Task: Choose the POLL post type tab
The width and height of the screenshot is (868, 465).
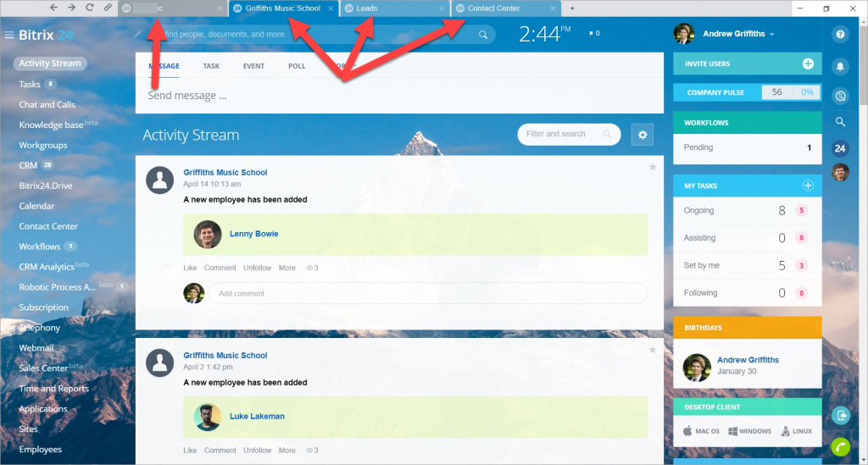Action: pos(297,66)
